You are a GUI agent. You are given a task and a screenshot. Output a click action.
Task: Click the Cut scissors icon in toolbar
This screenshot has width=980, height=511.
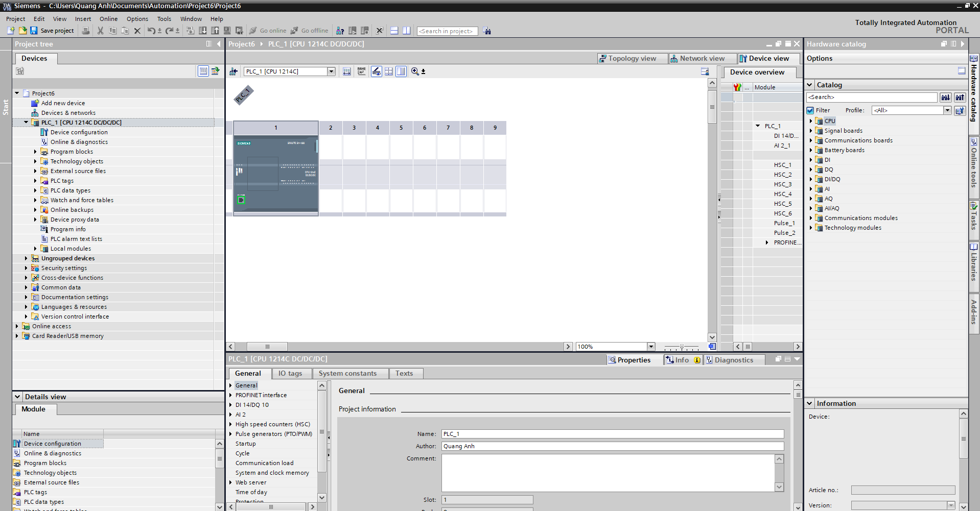click(100, 31)
